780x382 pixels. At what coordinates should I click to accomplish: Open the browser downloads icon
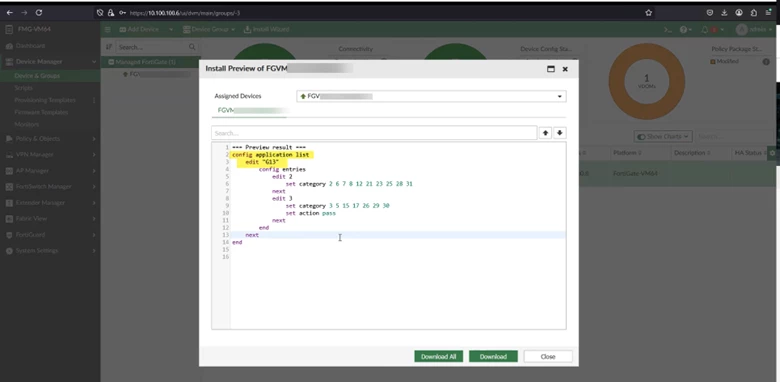[x=724, y=13]
